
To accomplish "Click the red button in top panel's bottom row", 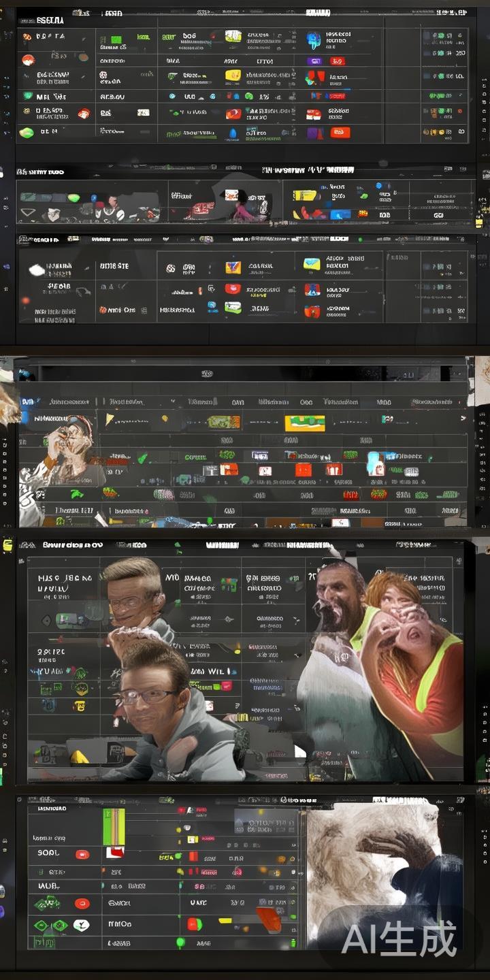I will [x=340, y=133].
